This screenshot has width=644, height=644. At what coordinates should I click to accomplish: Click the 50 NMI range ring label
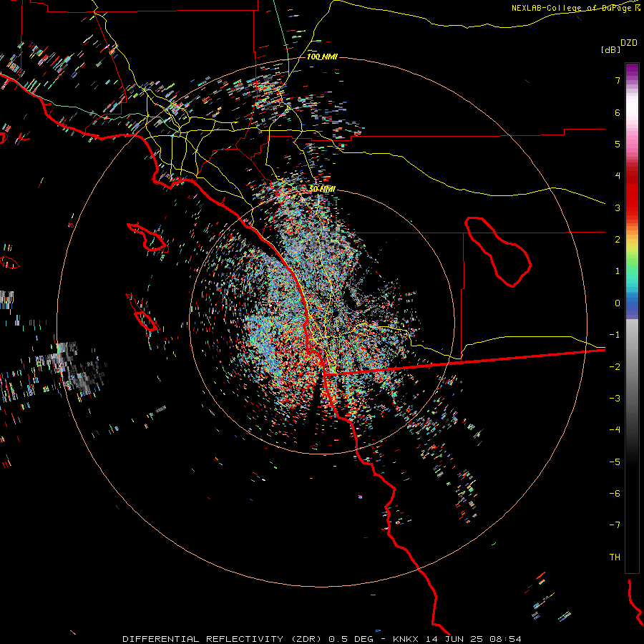click(x=322, y=189)
